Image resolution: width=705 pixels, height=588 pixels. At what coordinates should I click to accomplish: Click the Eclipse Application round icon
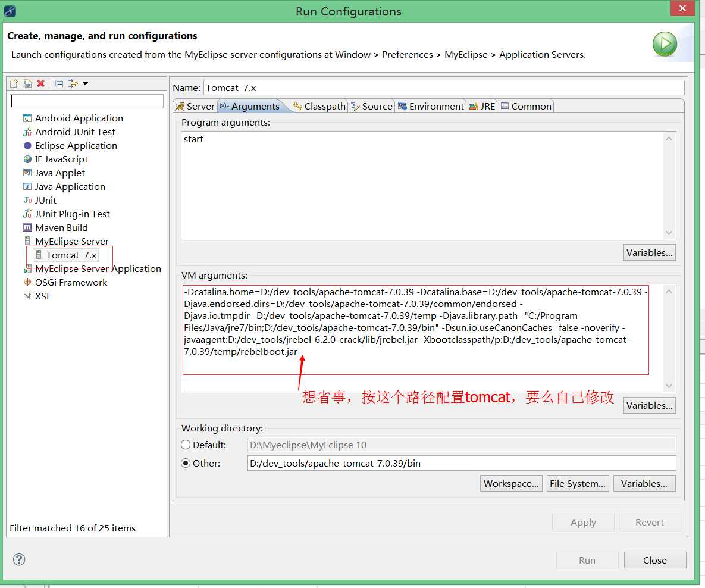27,146
